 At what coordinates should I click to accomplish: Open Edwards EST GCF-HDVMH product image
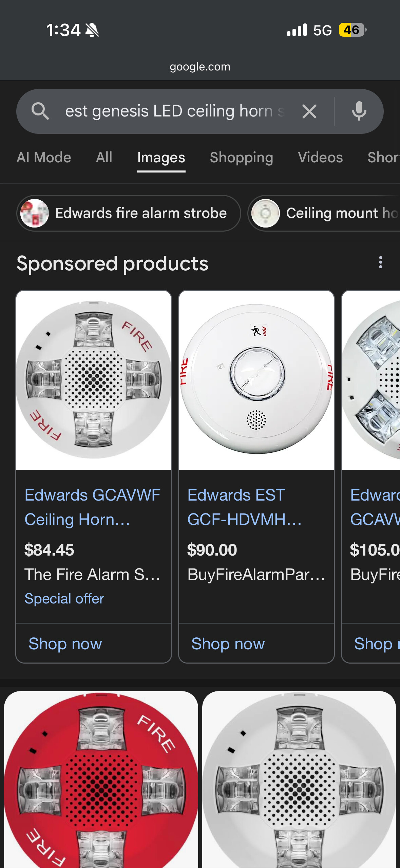[x=256, y=380]
